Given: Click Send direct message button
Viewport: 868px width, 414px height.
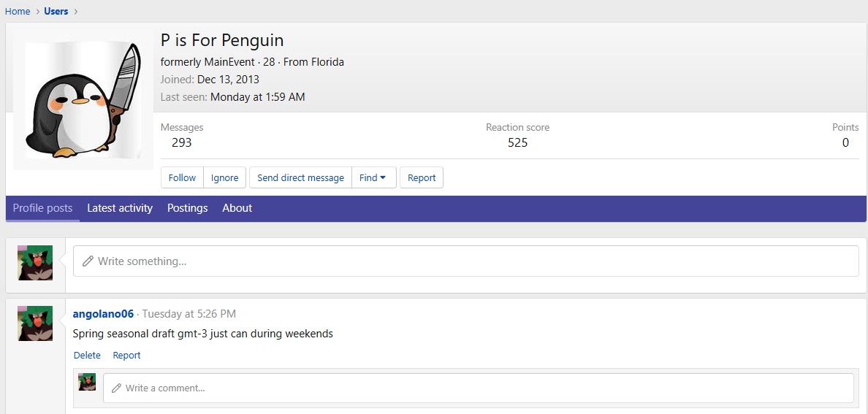Looking at the screenshot, I should tap(300, 177).
